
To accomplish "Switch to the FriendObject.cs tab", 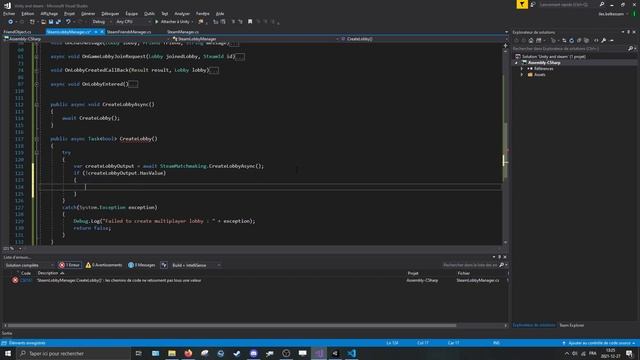I will (x=17, y=32).
